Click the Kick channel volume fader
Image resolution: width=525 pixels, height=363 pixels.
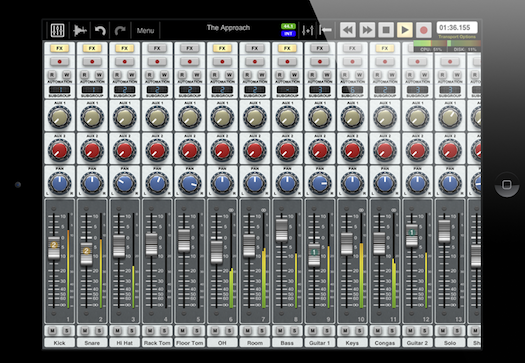pyautogui.click(x=54, y=247)
